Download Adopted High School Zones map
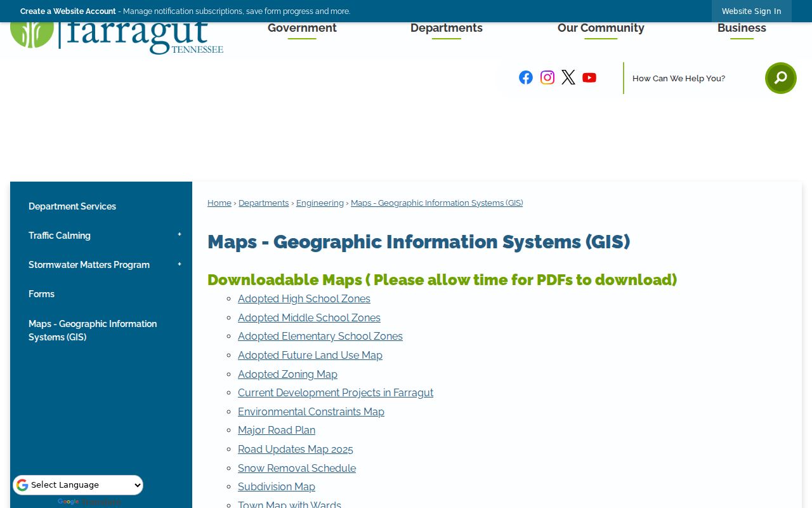Image resolution: width=812 pixels, height=508 pixels. tap(304, 298)
